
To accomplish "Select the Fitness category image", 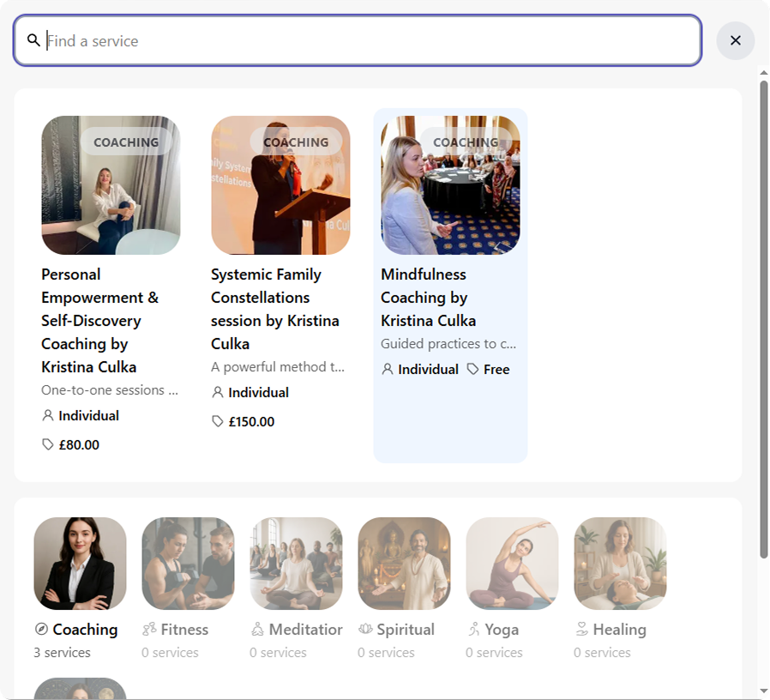I will point(188,564).
